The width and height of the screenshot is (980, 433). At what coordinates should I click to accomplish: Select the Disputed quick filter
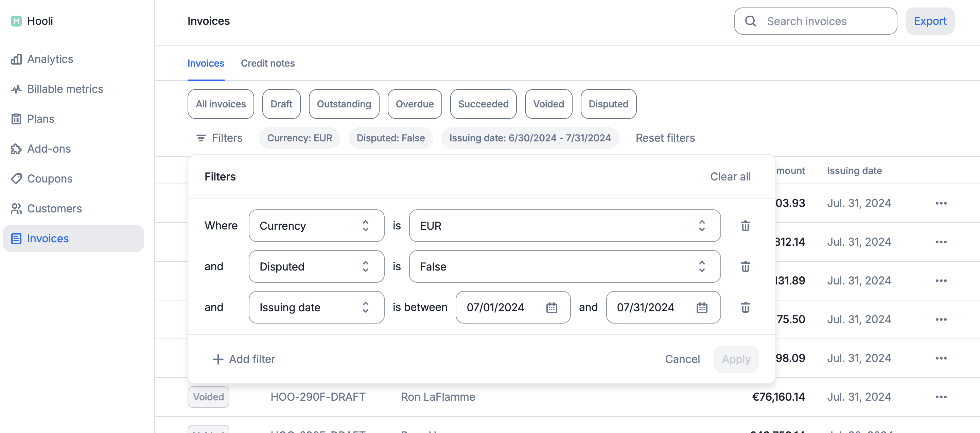[x=608, y=104]
